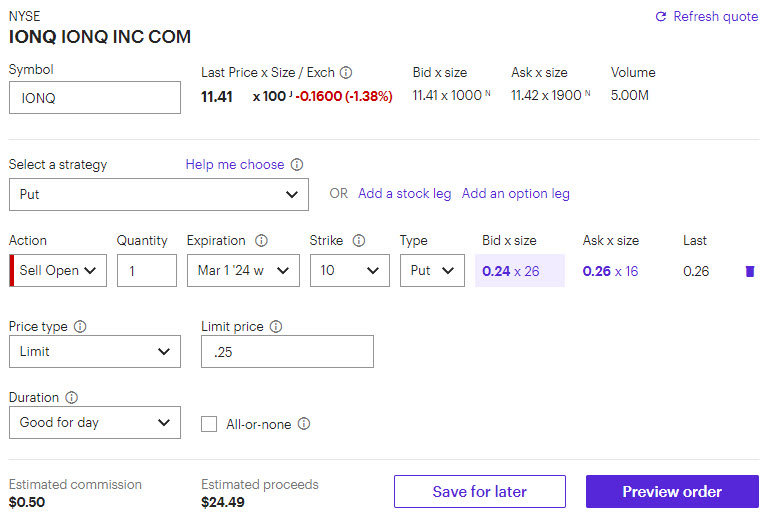This screenshot has width=767, height=521.
Task: Open the Action dropdown showing Sell Open
Action: click(58, 271)
